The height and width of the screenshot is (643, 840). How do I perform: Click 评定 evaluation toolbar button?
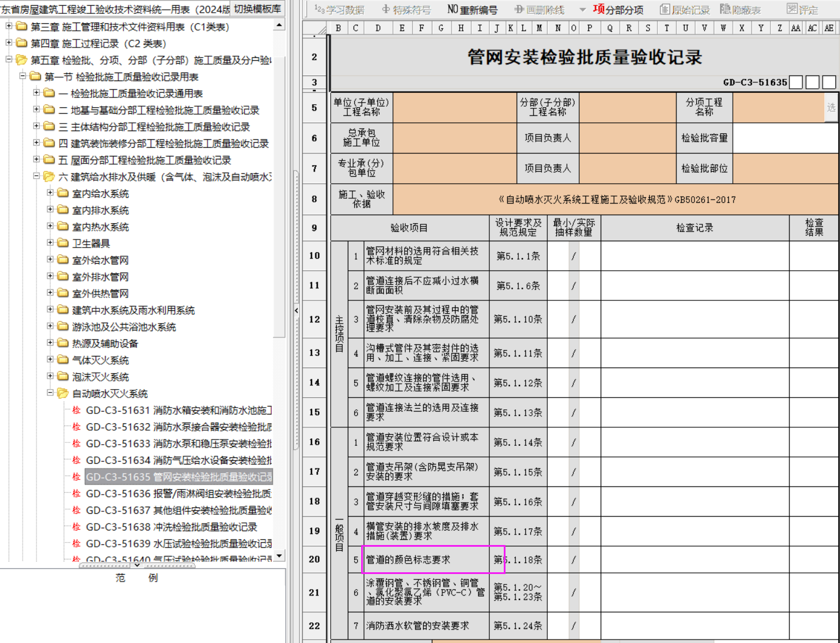point(802,9)
